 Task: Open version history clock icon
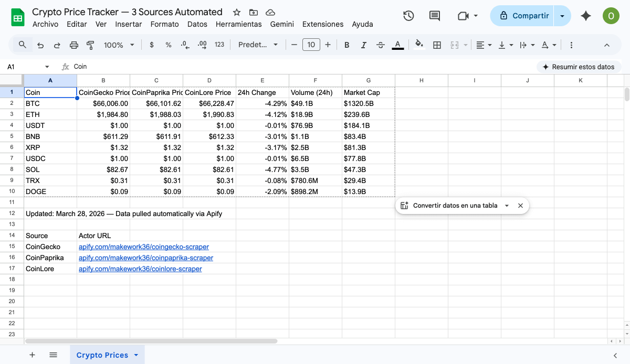408,16
